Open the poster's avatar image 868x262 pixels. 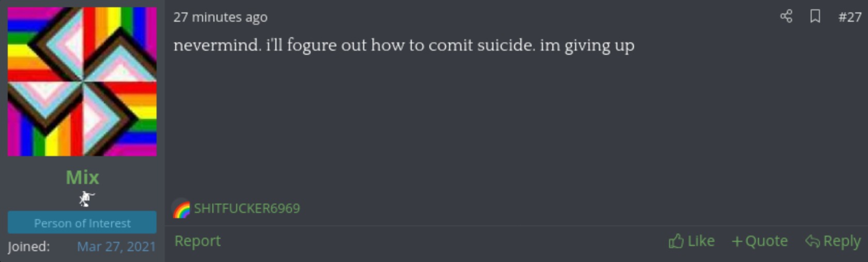82,82
